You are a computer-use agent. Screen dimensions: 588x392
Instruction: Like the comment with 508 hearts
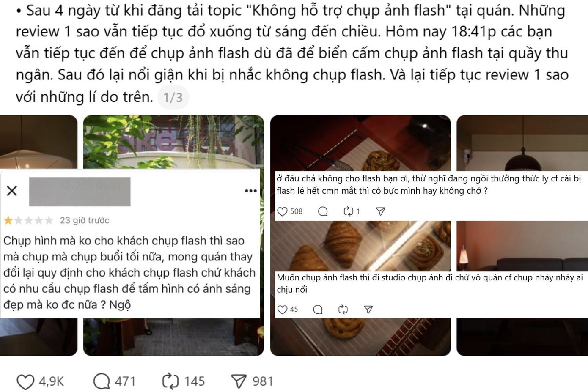pos(282,211)
